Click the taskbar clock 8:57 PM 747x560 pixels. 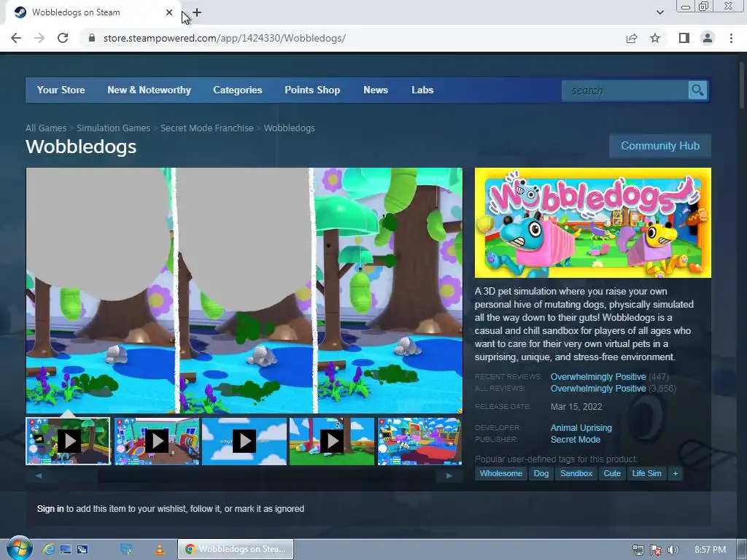click(711, 550)
